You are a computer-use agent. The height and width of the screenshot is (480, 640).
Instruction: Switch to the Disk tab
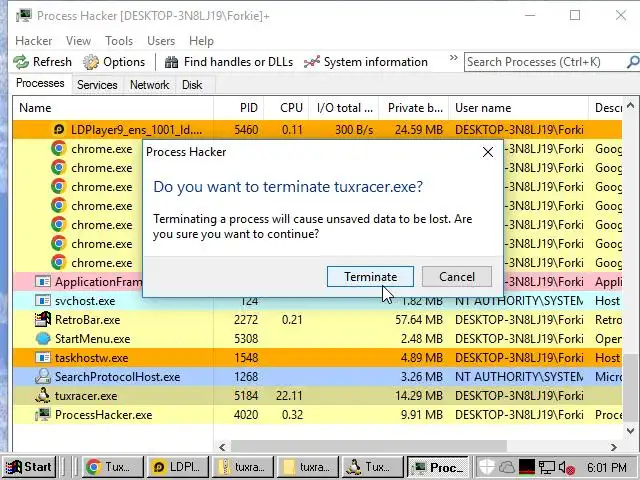coord(192,84)
